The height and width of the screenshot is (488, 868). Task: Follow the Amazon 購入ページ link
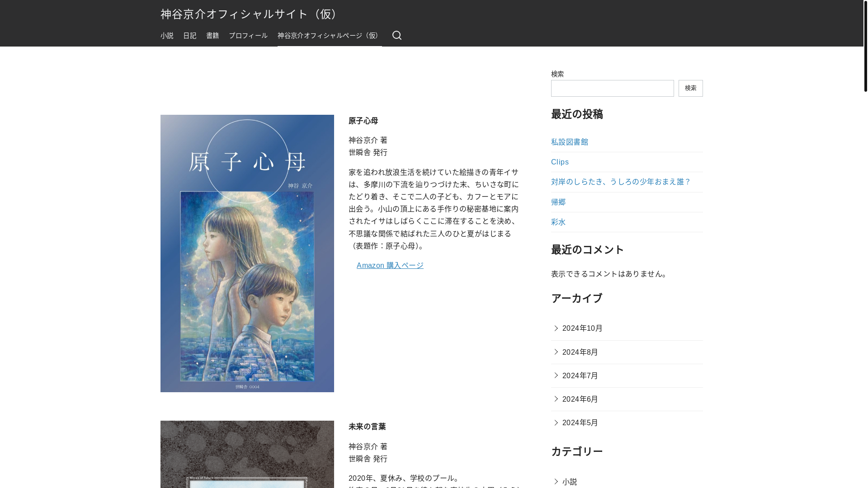coord(390,265)
